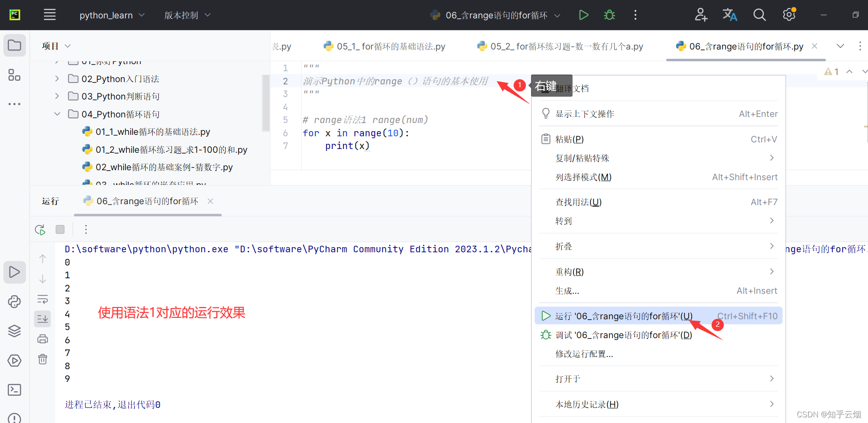The height and width of the screenshot is (423, 868).
Task: Open the Structure tool window icon
Action: [x=15, y=75]
